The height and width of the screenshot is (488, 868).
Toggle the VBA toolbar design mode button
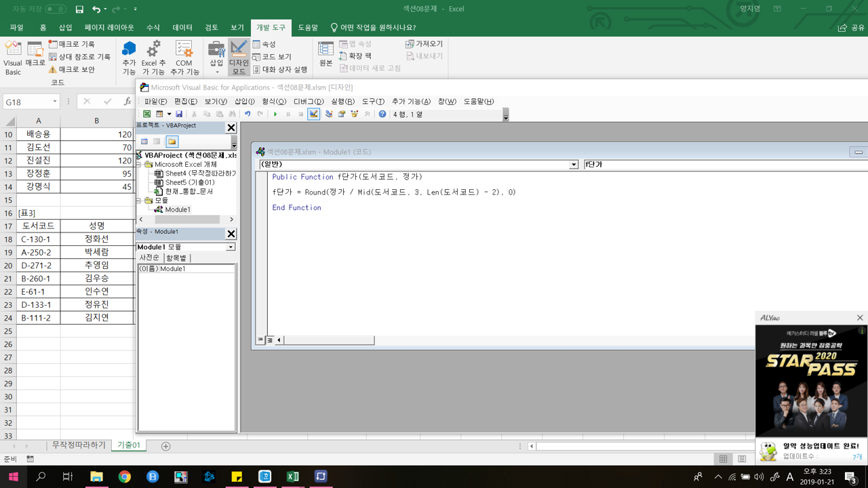314,115
